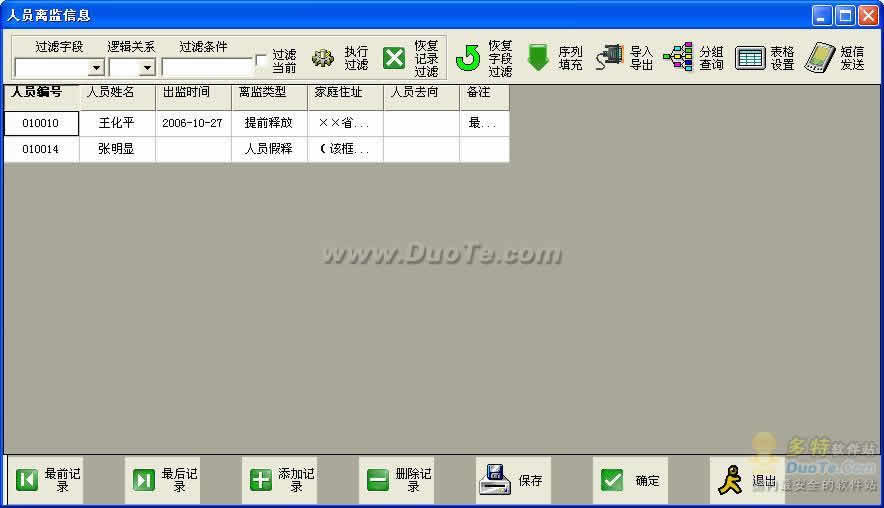Click the 恢复记录过滤 green X icon

click(396, 58)
